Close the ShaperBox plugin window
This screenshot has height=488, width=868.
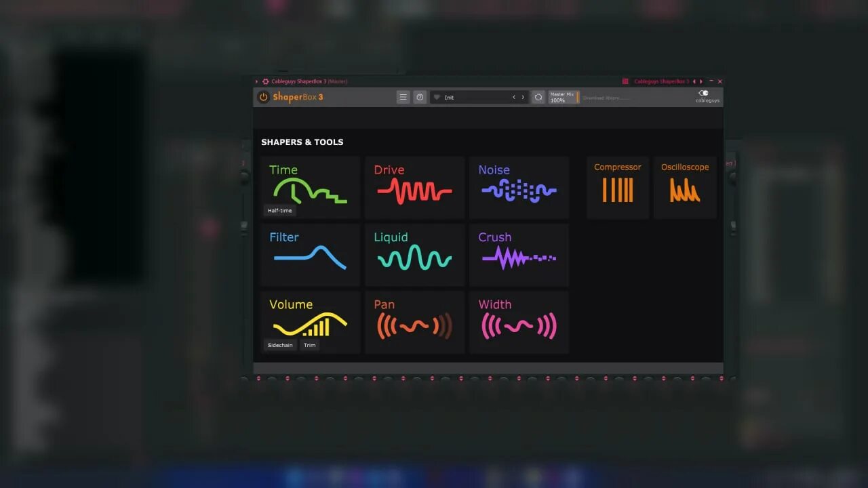[x=719, y=81]
